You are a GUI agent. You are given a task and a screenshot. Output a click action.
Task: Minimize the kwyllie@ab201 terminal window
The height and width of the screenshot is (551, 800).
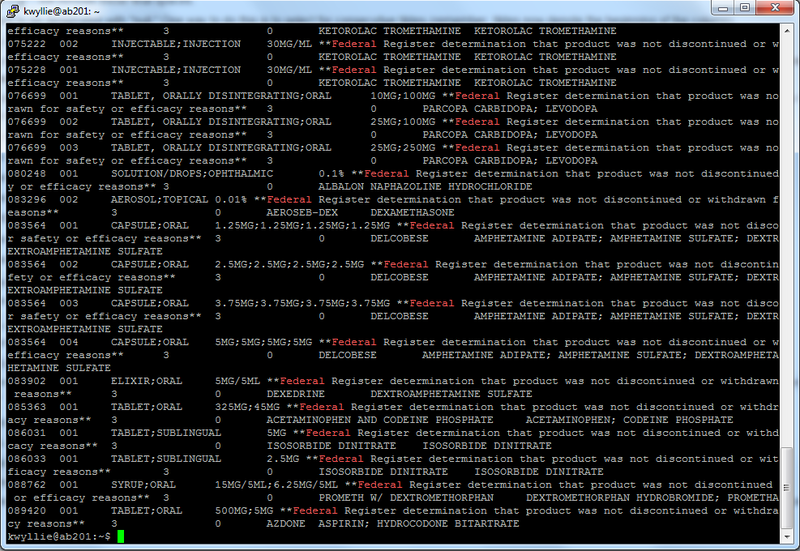(722, 8)
